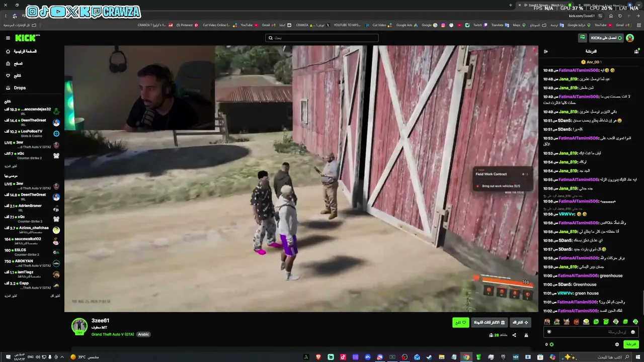Open ABOKYAN recommended channel

pos(32,263)
